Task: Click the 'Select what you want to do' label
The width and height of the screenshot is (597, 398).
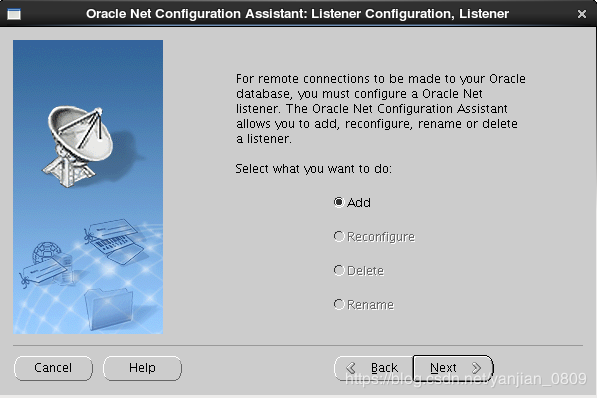Action: pyautogui.click(x=313, y=168)
